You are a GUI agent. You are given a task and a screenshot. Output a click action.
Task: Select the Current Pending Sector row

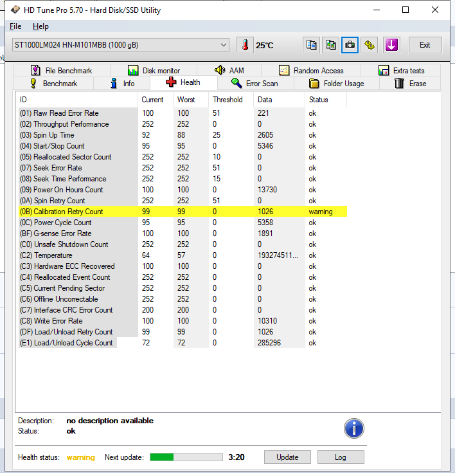coord(183,288)
